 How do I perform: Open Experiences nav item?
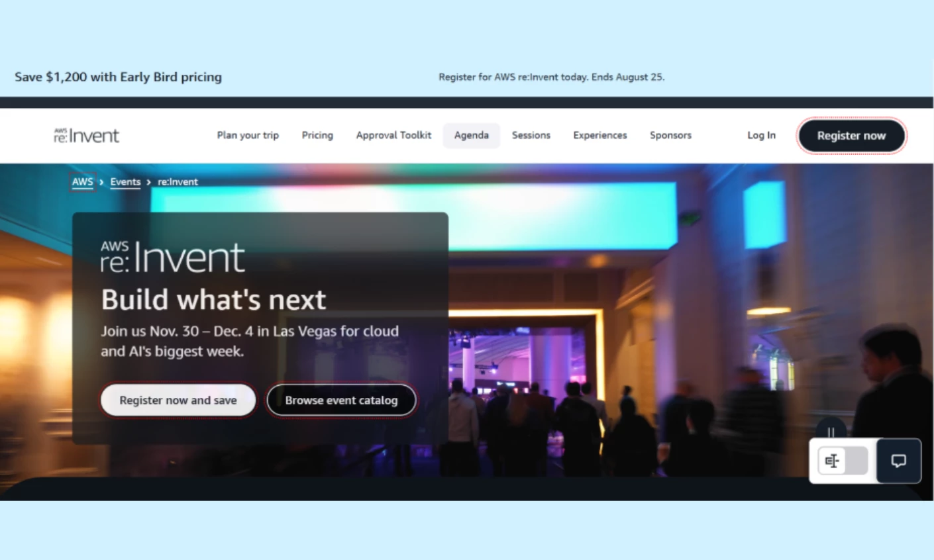point(600,135)
